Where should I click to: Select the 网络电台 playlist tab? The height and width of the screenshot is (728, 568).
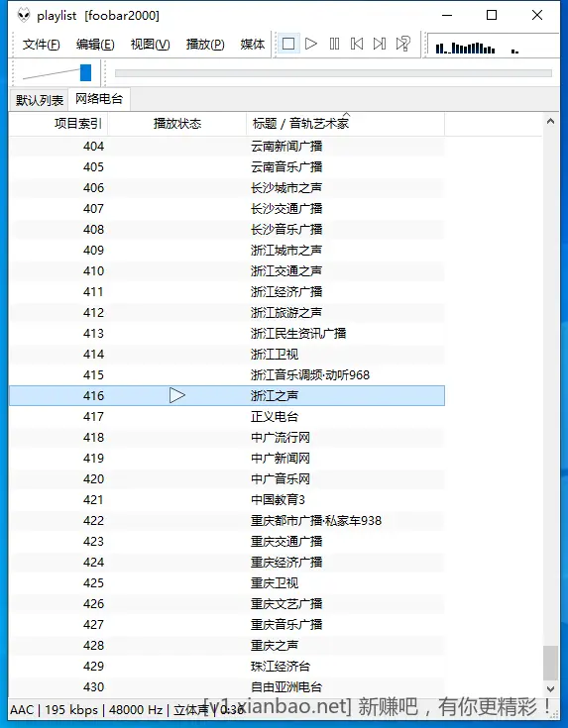99,99
